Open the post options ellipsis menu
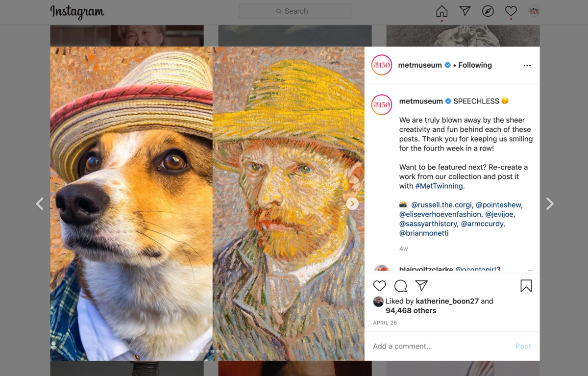Image resolution: width=588 pixels, height=376 pixels. pyautogui.click(x=527, y=65)
